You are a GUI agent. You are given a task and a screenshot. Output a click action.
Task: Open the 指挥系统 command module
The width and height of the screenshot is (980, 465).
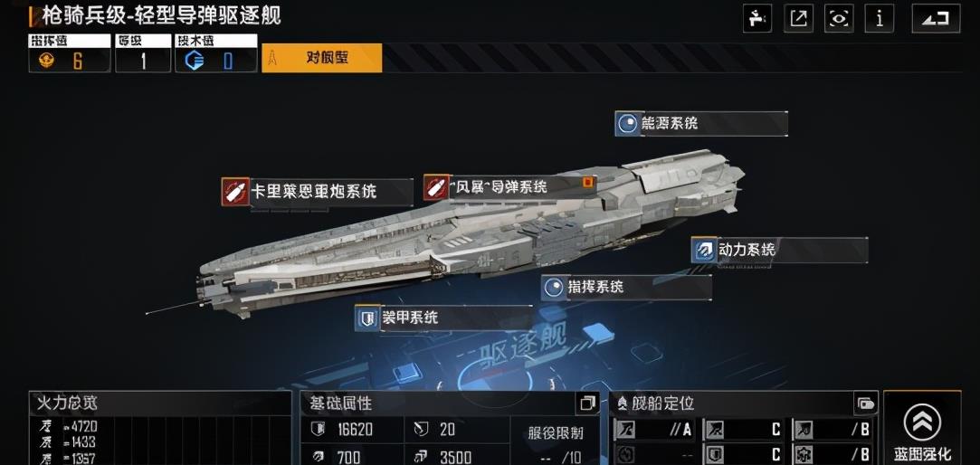click(626, 288)
